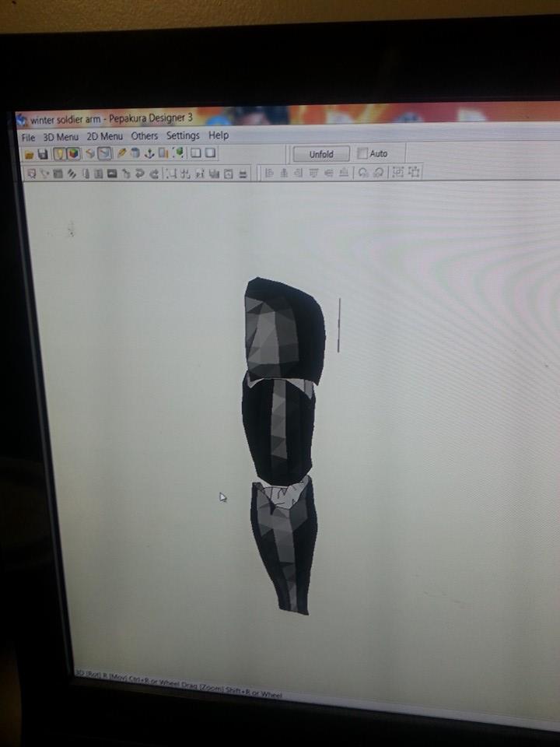Click the status bar 3D rotate hint text
This screenshot has width=560, height=747.
coord(179,684)
